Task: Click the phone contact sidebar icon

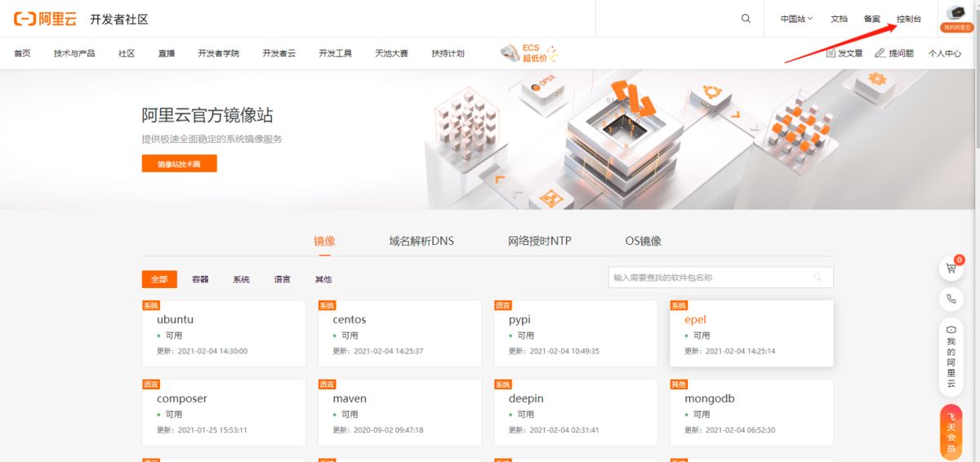Action: pos(951,299)
